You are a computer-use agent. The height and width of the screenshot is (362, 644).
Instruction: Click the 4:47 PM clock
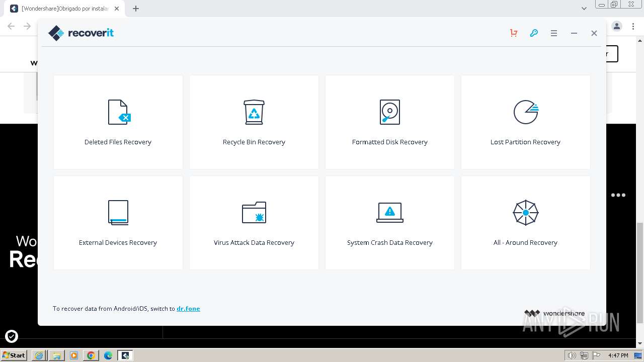click(618, 355)
